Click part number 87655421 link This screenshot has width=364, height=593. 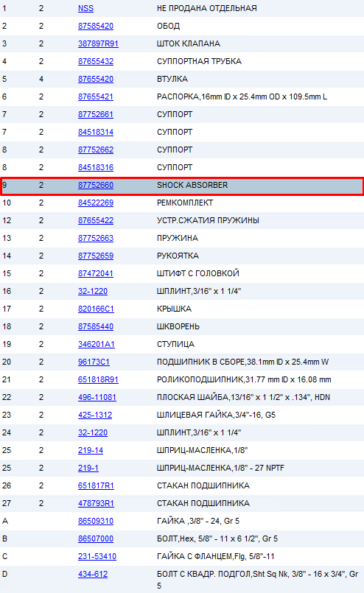(96, 97)
